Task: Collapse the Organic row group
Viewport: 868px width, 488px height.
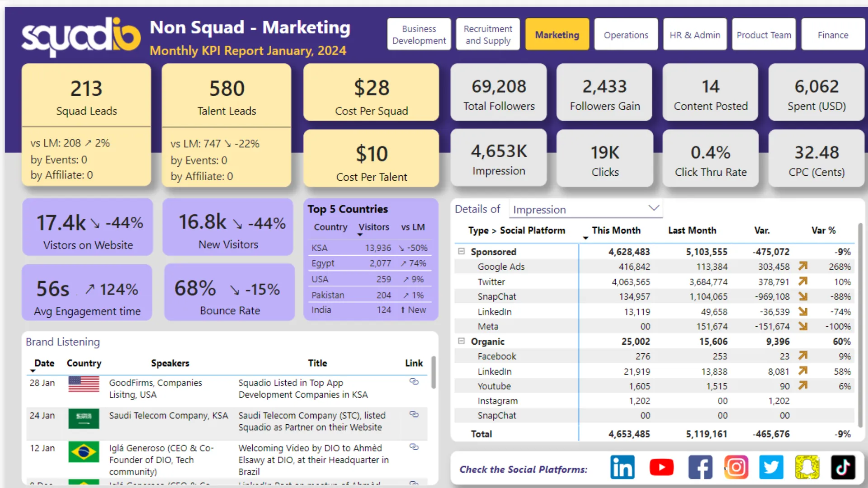Action: (461, 341)
